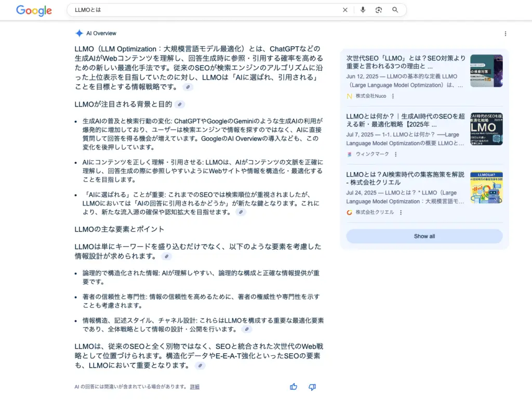Open AI Overview three-dot options menu

point(505,34)
